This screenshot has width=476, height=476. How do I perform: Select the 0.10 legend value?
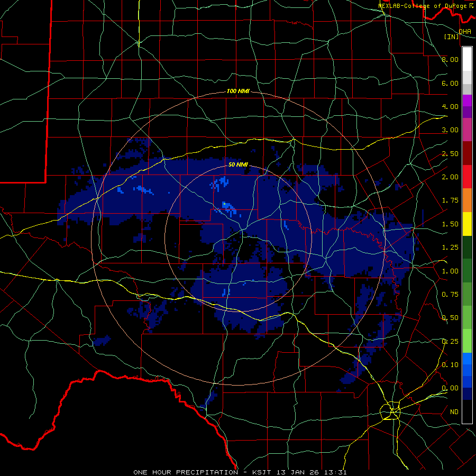450,365
